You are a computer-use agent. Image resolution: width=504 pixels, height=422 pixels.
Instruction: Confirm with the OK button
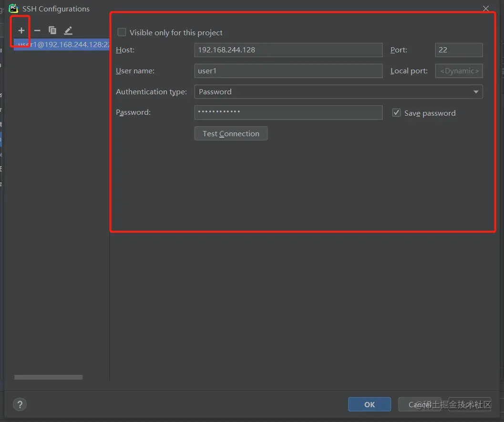[x=370, y=404]
